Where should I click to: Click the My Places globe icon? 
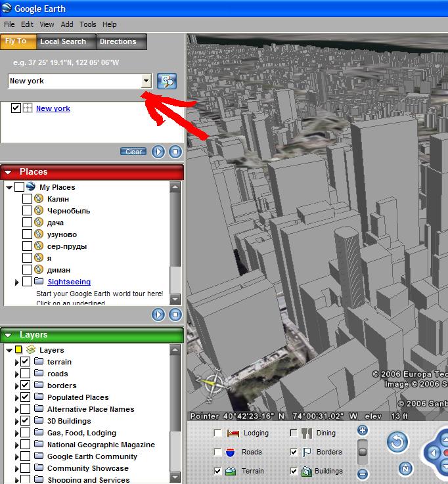pos(31,187)
